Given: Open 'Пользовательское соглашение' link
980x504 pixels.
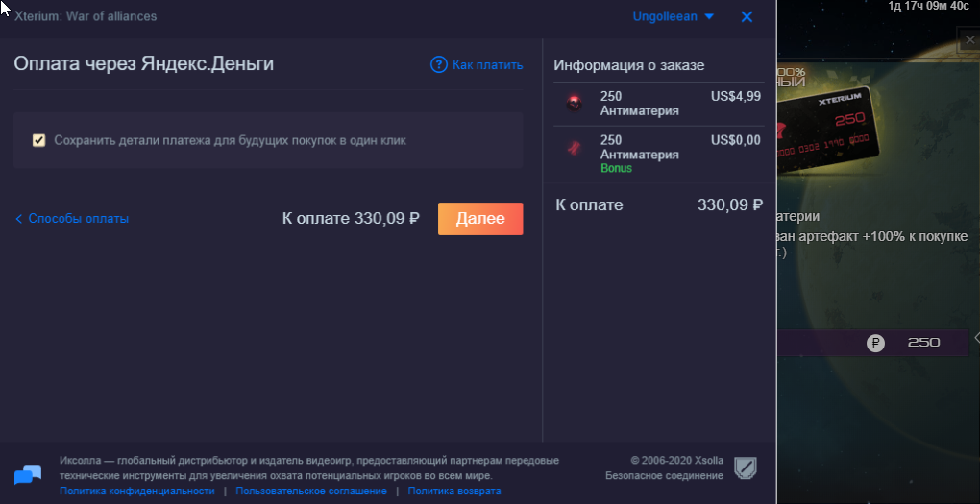Looking at the screenshot, I should (311, 491).
